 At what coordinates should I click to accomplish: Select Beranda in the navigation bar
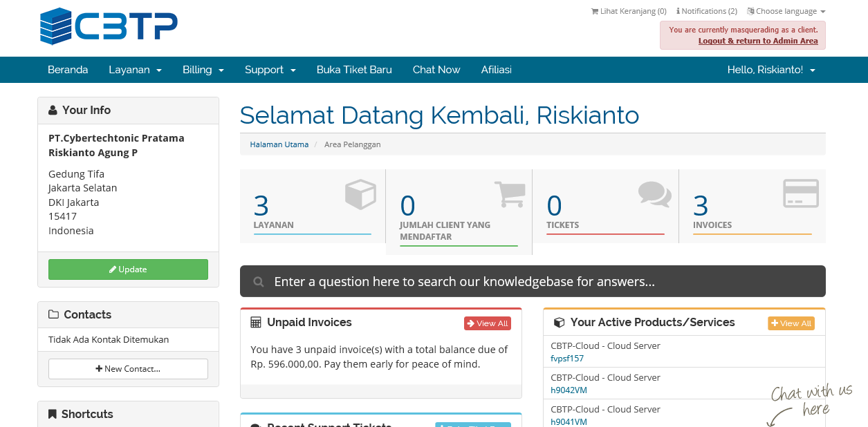[x=68, y=69]
